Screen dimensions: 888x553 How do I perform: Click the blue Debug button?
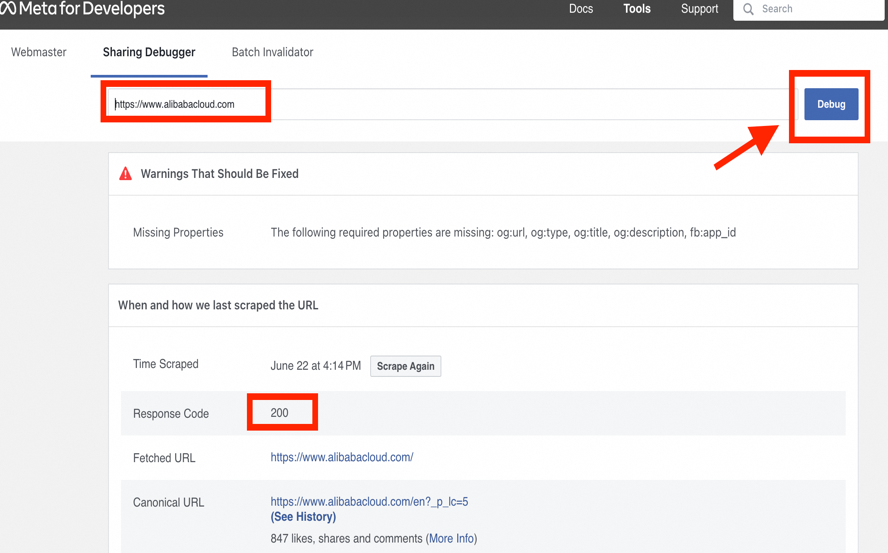tap(831, 104)
